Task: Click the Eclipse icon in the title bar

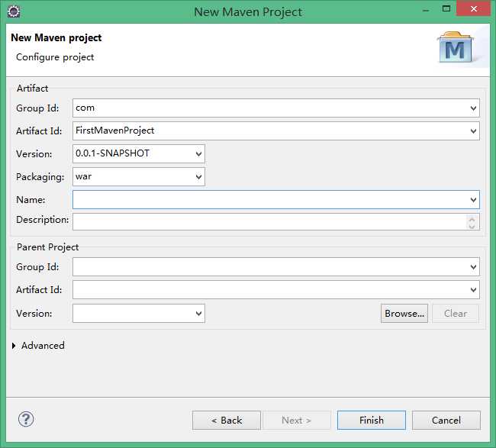Action: 14,11
